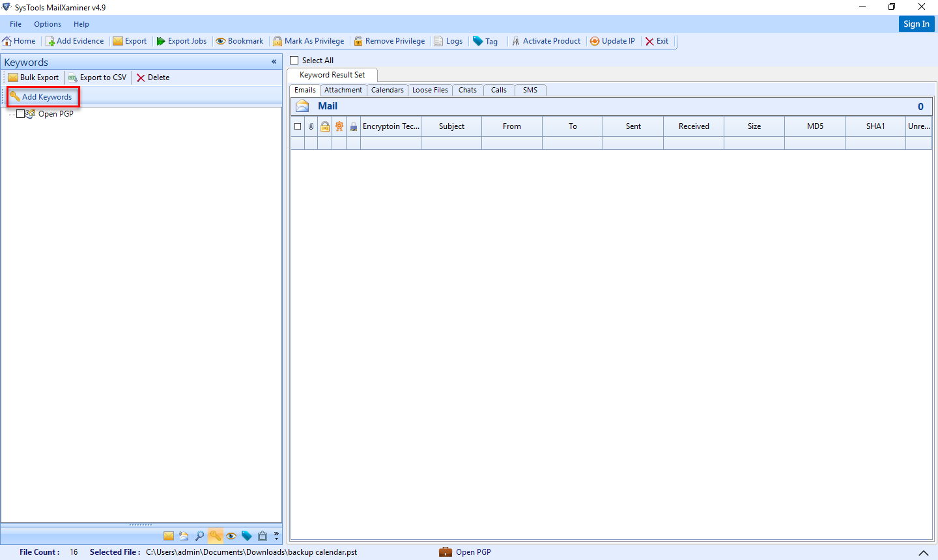This screenshot has width=938, height=560.
Task: Select the Open PGP keyword entry
Action: pos(56,114)
